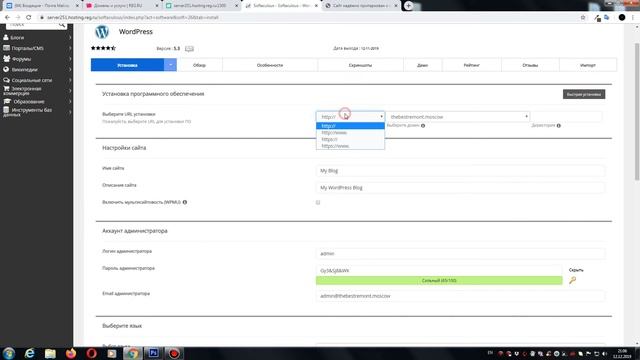
Task: Choose the http://www. protocol option
Action: [x=350, y=133]
